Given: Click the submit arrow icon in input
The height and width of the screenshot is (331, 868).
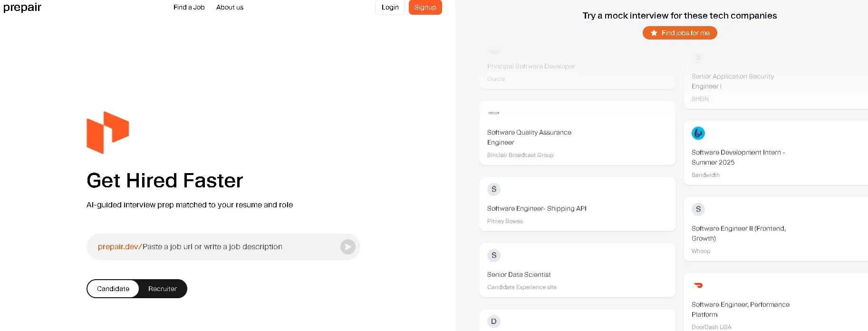Looking at the screenshot, I should (347, 247).
